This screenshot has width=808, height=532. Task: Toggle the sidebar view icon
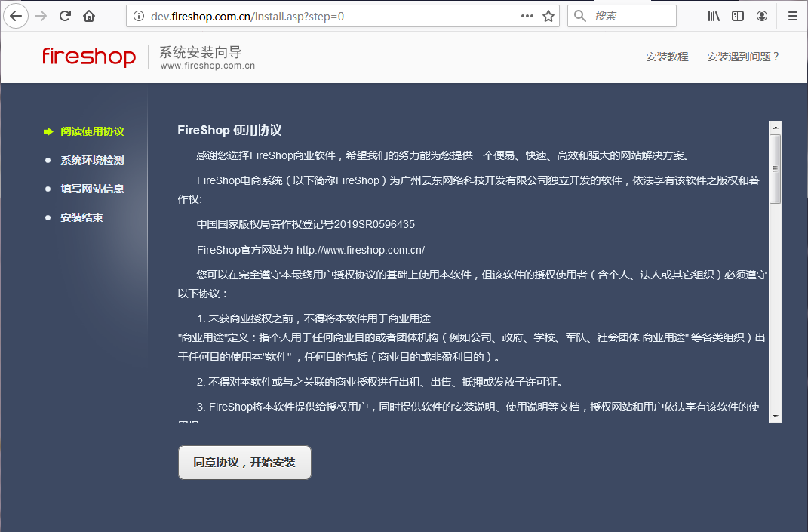738,16
